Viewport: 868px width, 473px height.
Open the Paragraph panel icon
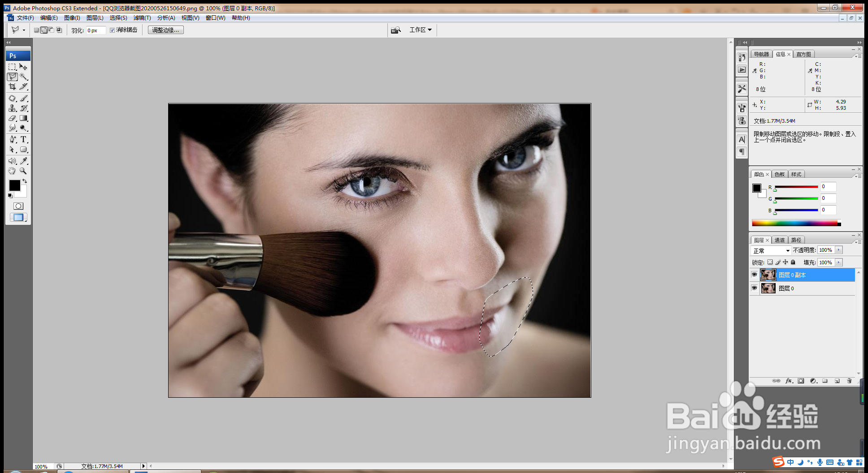[742, 152]
